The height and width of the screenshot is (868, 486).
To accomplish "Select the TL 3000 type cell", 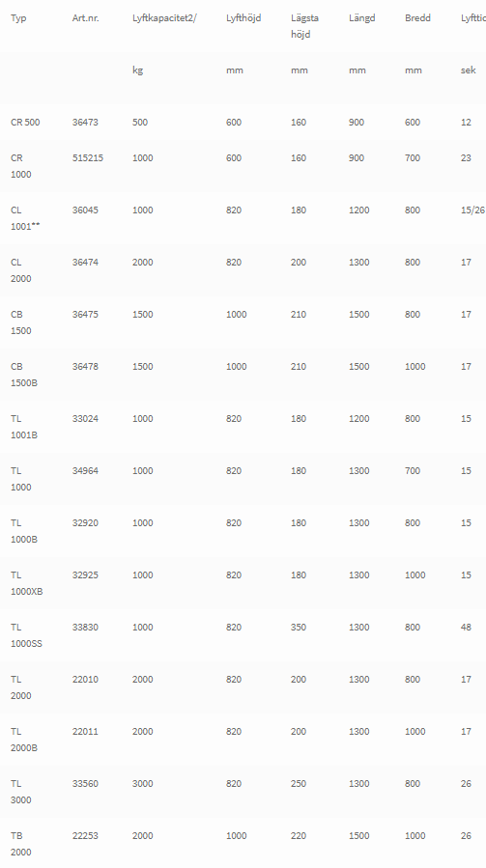I will [21, 792].
